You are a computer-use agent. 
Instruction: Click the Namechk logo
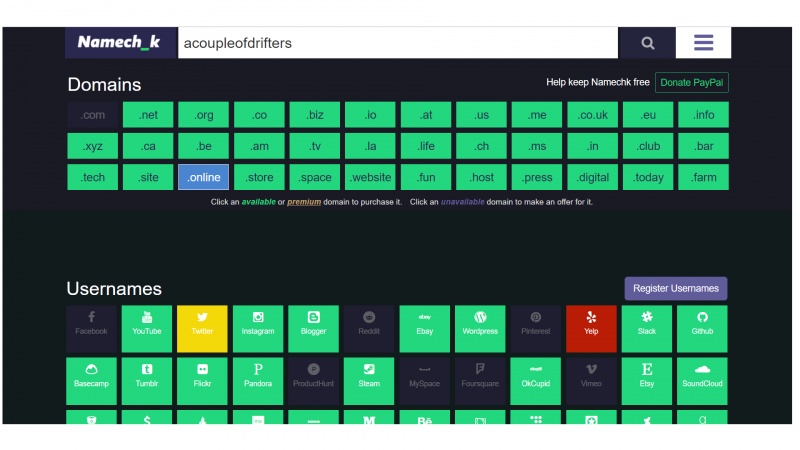coord(121,43)
